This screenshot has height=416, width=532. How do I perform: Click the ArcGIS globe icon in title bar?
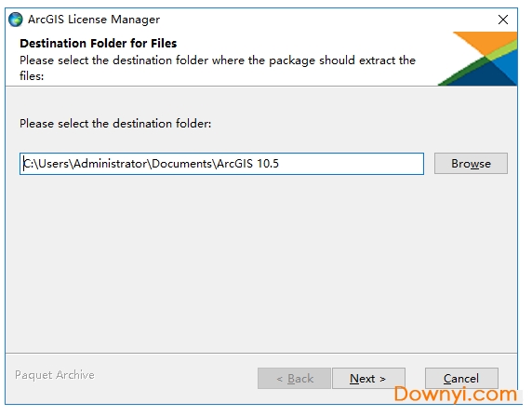(x=16, y=20)
